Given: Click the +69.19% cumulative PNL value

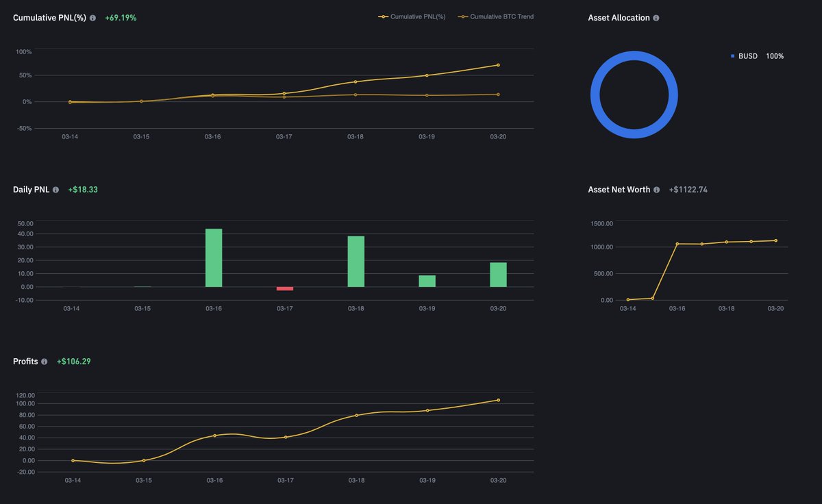Looking at the screenshot, I should pos(121,18).
